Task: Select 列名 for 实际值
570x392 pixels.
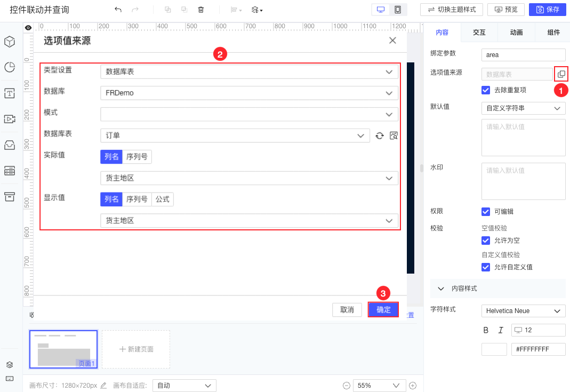Action: [x=111, y=157]
